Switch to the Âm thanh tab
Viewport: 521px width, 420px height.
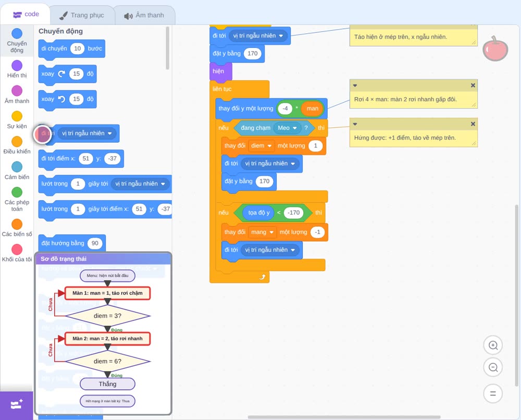[x=144, y=15]
